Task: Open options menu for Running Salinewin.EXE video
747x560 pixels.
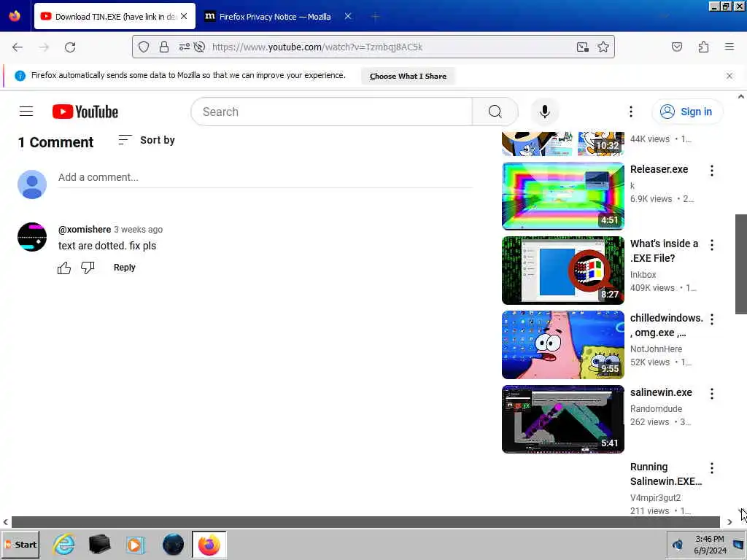Action: click(712, 468)
